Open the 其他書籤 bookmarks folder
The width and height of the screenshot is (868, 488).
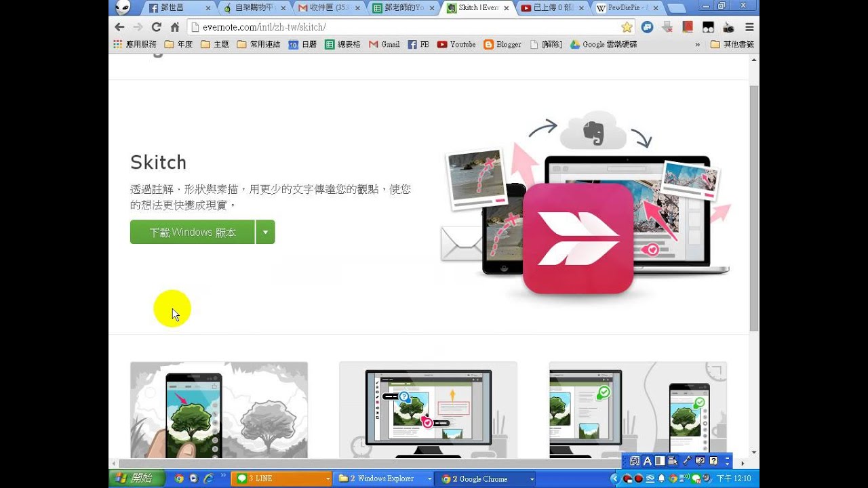732,45
